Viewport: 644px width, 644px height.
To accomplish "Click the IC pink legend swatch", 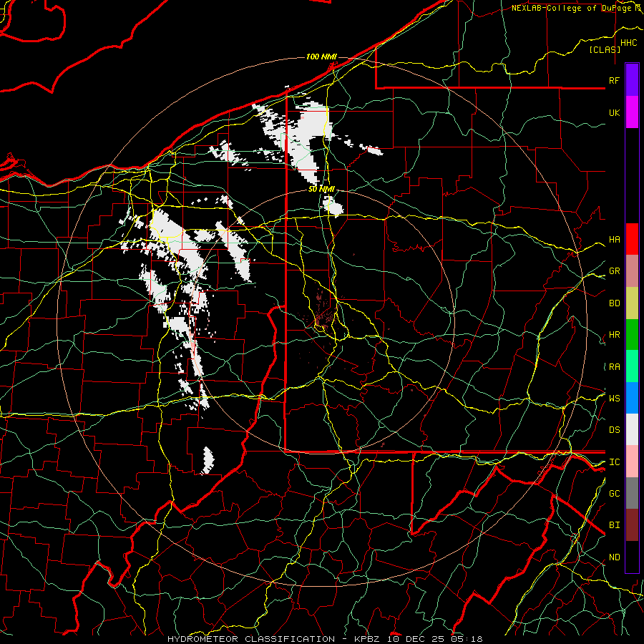I will (632, 462).
